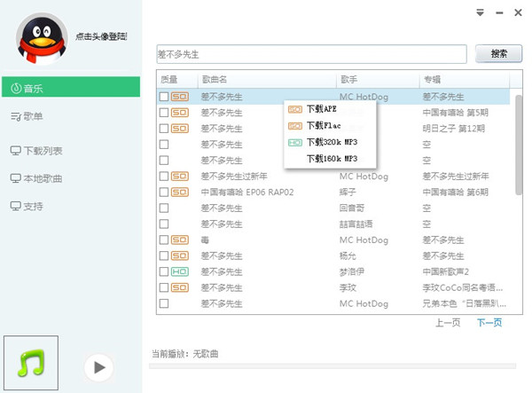Check the box for 中国有嘻哈 EP06 RAP02
This screenshot has height=393, width=532.
tap(163, 192)
